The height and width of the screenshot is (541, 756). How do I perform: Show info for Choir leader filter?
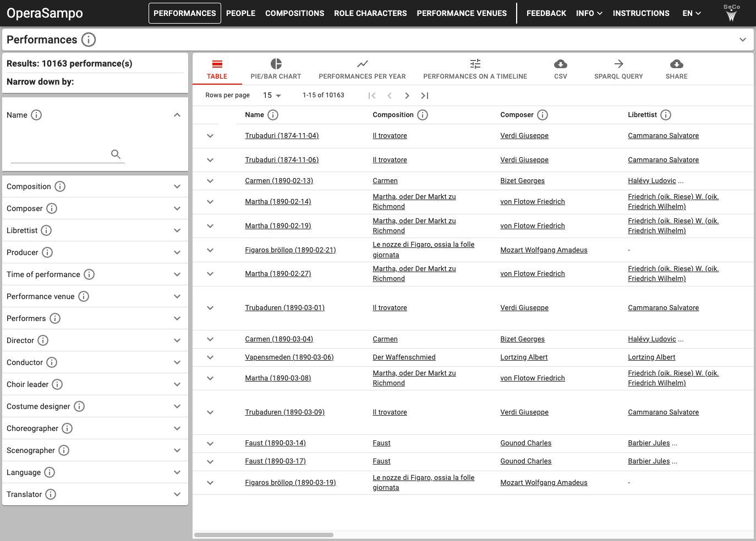tap(57, 384)
